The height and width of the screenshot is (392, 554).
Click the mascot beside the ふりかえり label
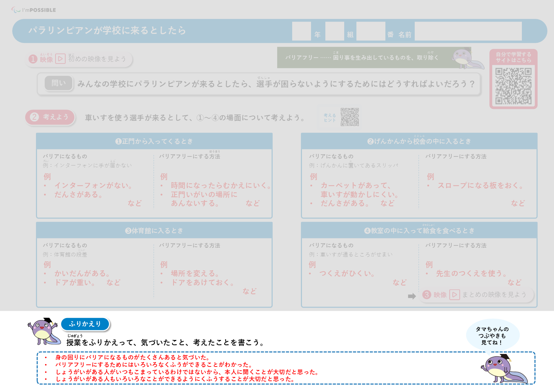(43, 331)
